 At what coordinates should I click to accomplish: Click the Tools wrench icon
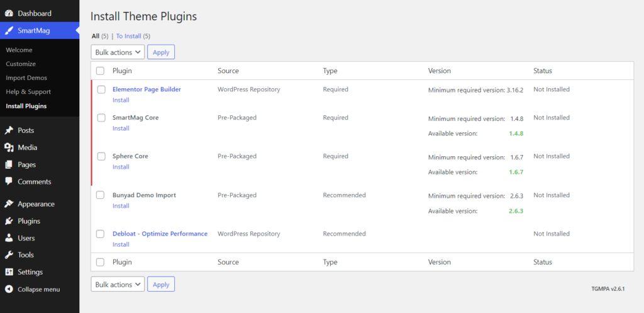(9, 255)
